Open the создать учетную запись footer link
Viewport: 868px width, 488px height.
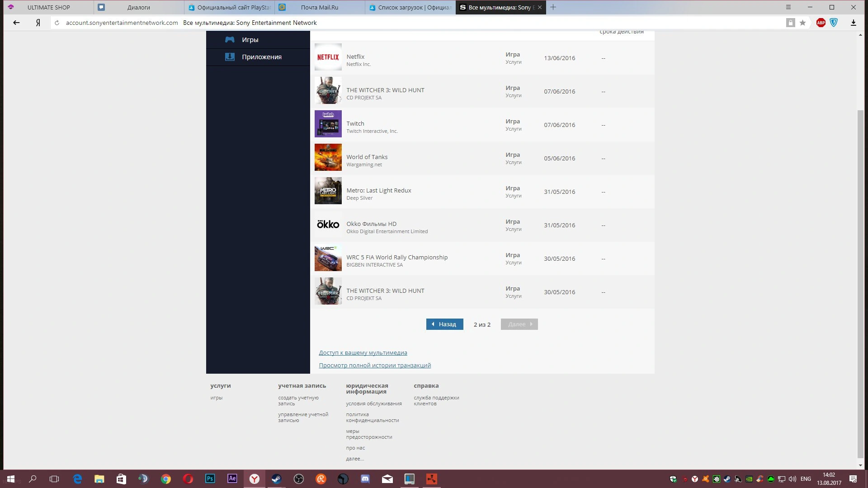click(298, 401)
